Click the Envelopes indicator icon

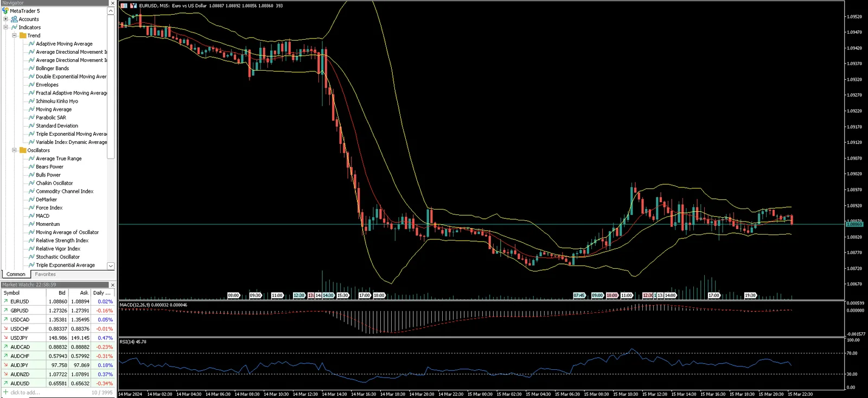[31, 85]
